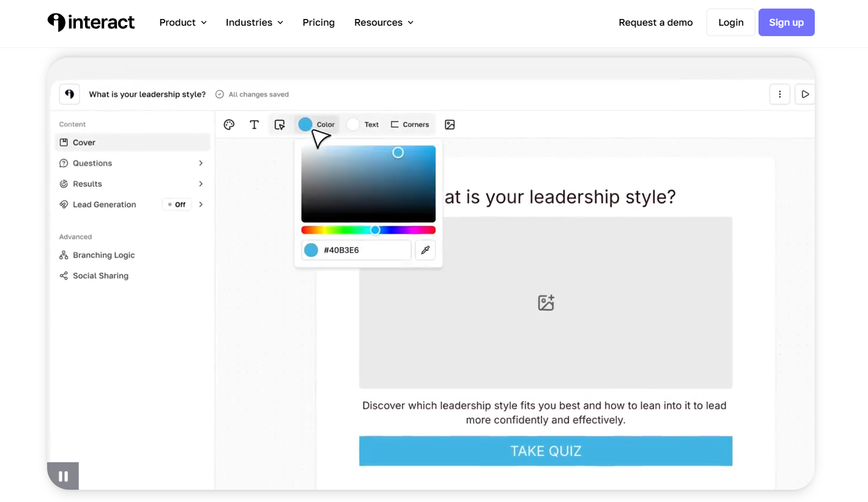Click the All changes saved status
This screenshot has width=868, height=502.
(252, 94)
